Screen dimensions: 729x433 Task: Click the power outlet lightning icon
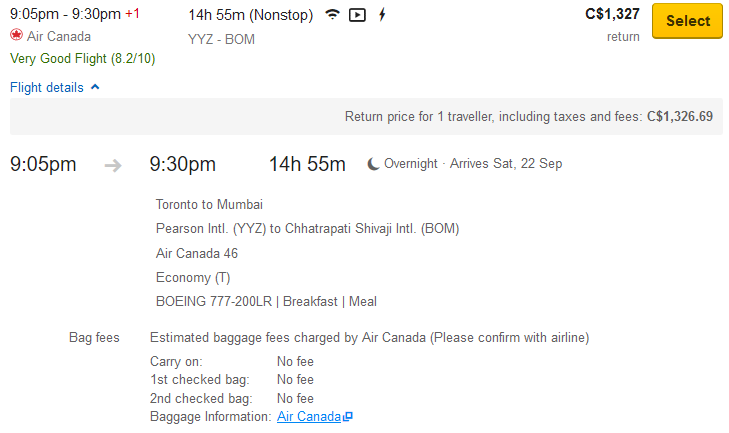(x=382, y=16)
